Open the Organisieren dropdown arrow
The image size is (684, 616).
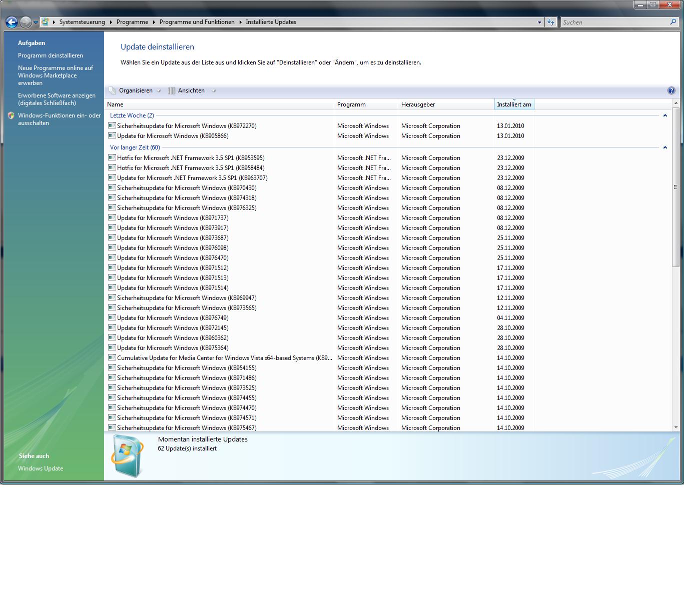pyautogui.click(x=159, y=91)
